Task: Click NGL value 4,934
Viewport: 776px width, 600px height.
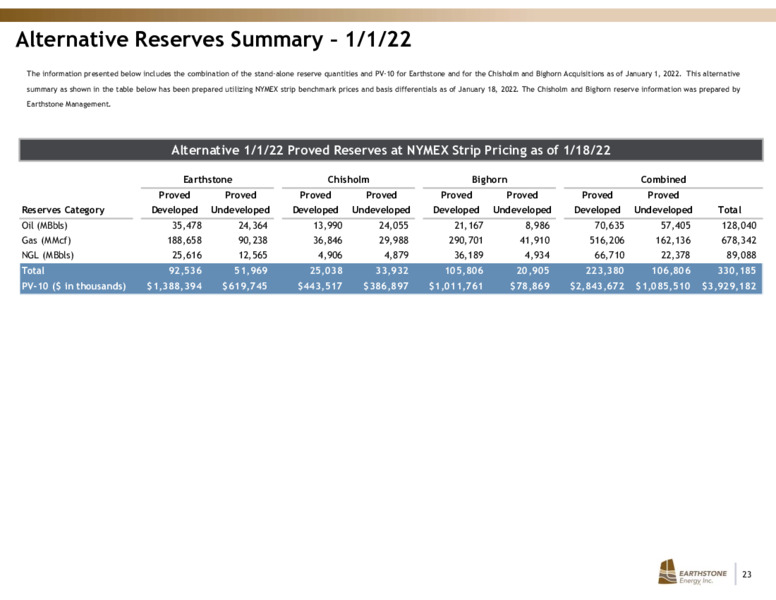Action: (x=537, y=255)
